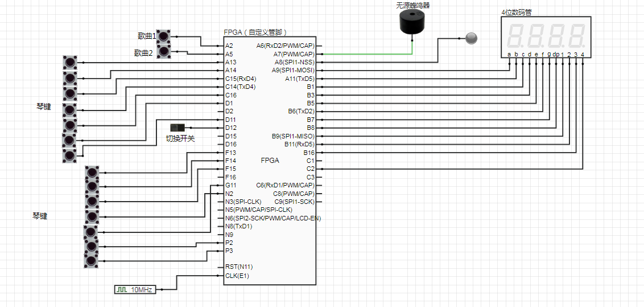The image size is (644, 307).
Task: Select the A7(PWM/CAP) pin on the FPGA
Action: (x=294, y=54)
